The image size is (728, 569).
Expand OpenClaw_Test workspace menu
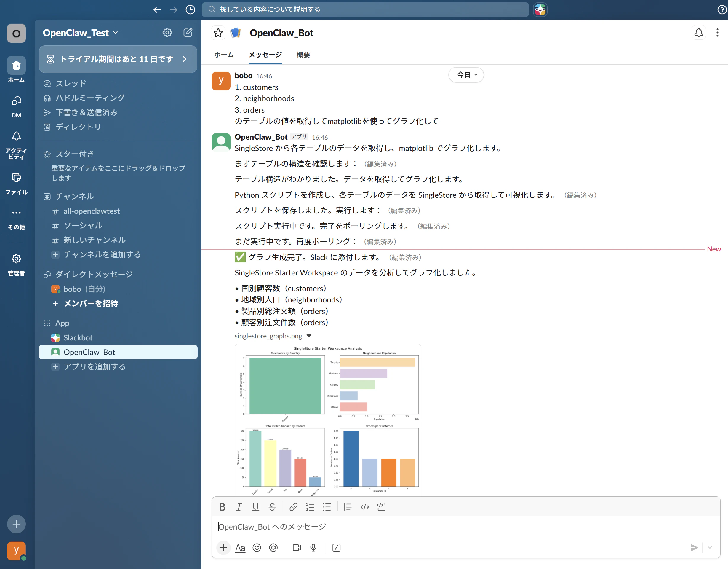[80, 33]
